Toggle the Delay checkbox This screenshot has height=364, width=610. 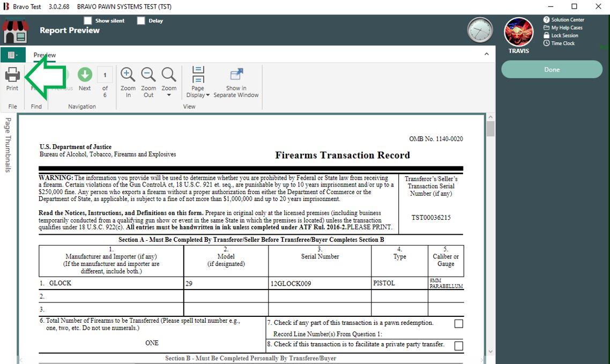coord(141,20)
